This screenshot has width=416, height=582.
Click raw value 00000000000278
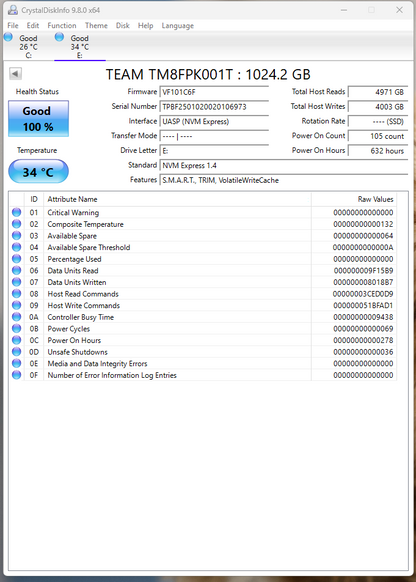pos(363,340)
